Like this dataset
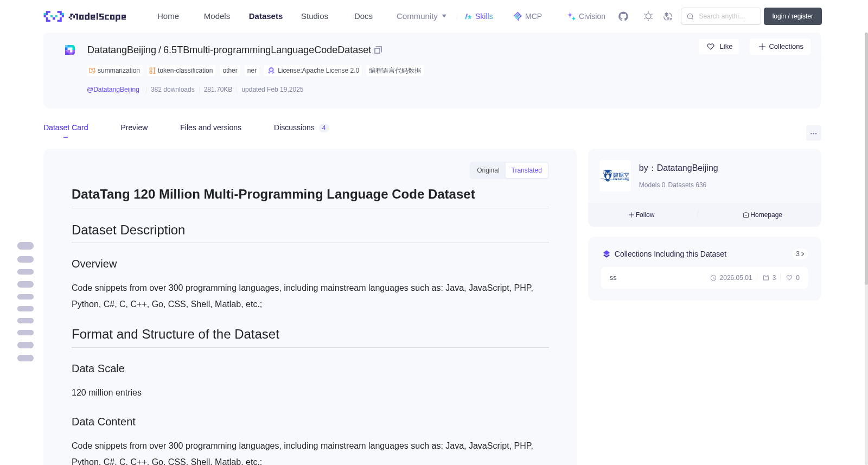This screenshot has width=868, height=465. click(719, 47)
